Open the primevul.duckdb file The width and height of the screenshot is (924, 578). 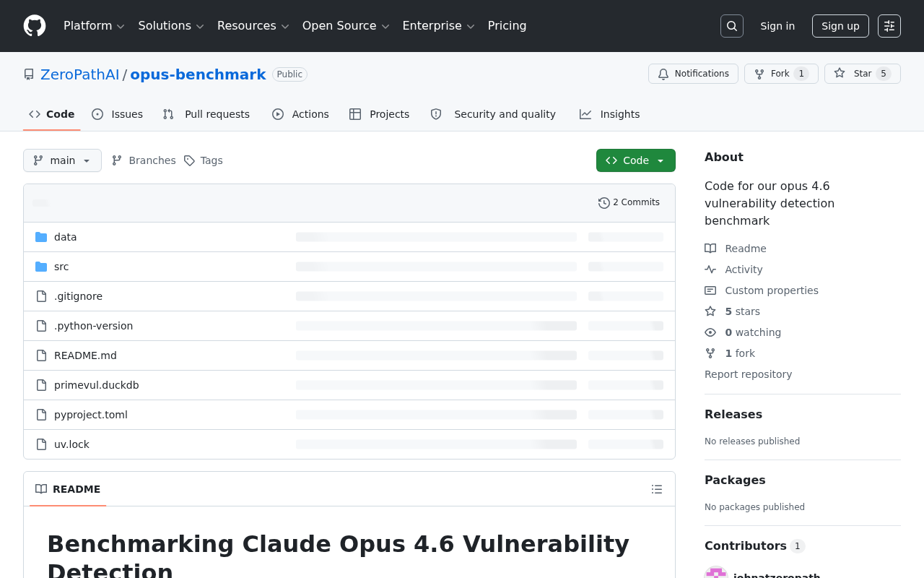coord(97,385)
